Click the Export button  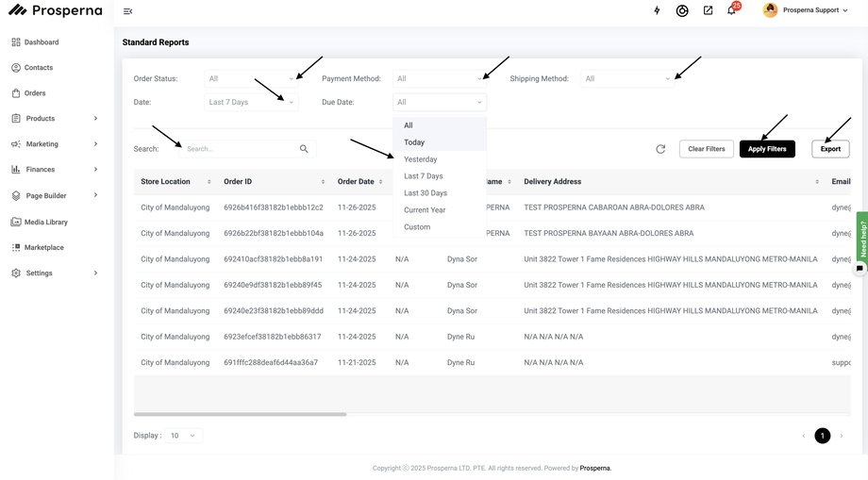[x=830, y=149]
